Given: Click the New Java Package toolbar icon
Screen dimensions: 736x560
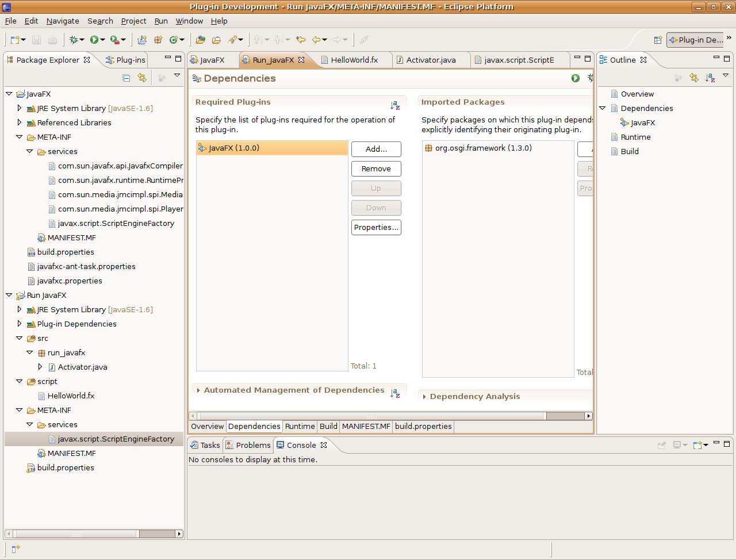Looking at the screenshot, I should [158, 40].
